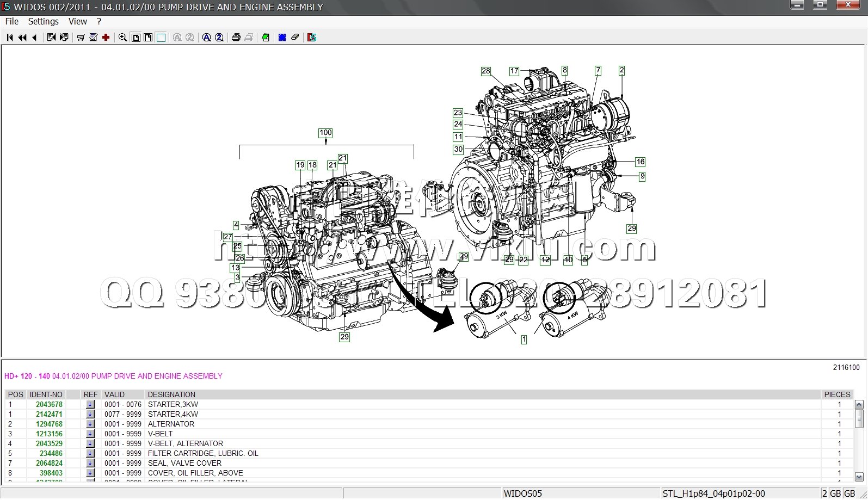Toggle the blank light-blue view button
The height and width of the screenshot is (500, 868).
[x=161, y=38]
